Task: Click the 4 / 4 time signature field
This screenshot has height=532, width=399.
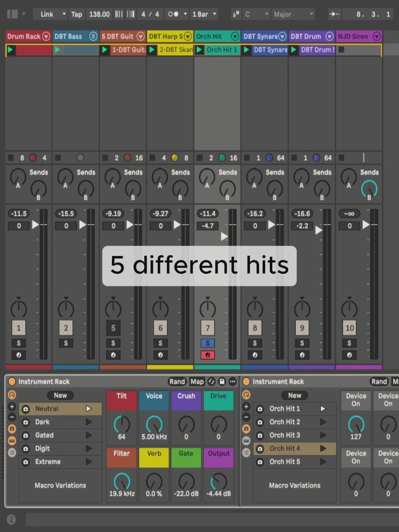Action: coord(150,14)
